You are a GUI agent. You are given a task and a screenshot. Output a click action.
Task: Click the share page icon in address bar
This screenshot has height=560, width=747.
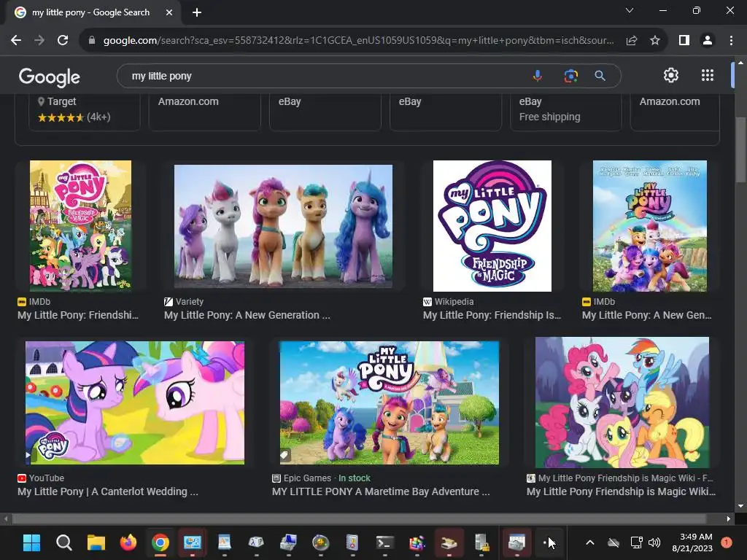coord(632,41)
